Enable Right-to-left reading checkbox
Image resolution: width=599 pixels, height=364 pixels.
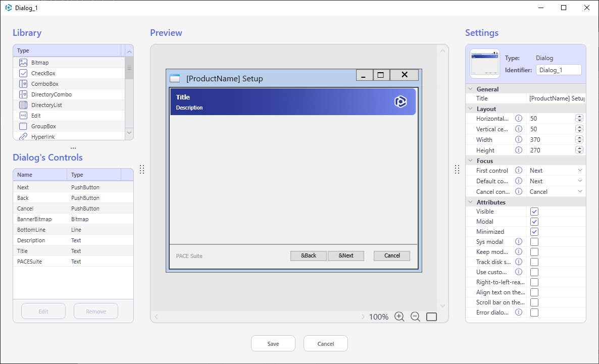point(534,282)
